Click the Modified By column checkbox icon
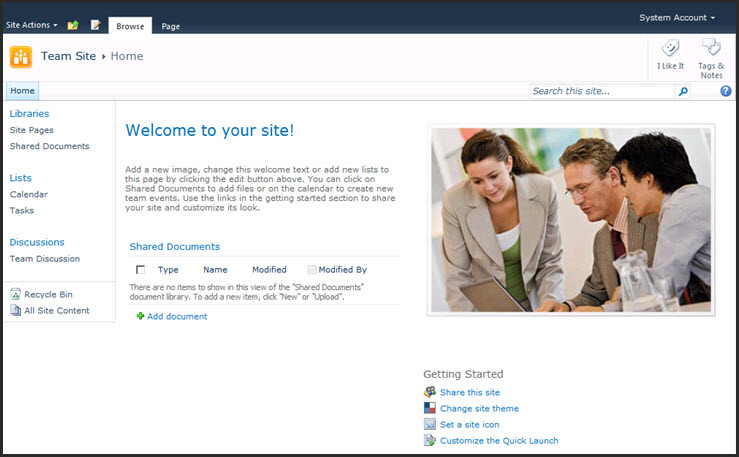Screen dimensions: 739x457 tap(312, 269)
